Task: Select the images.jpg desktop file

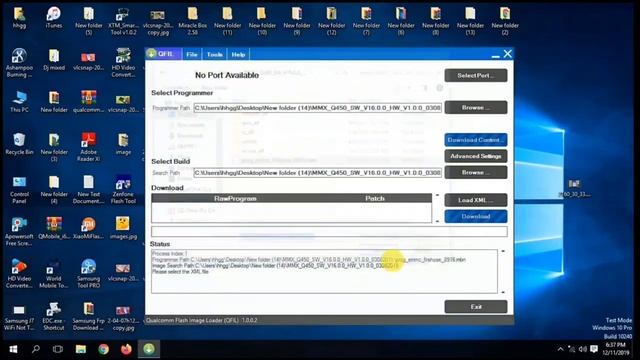Action: tap(123, 228)
